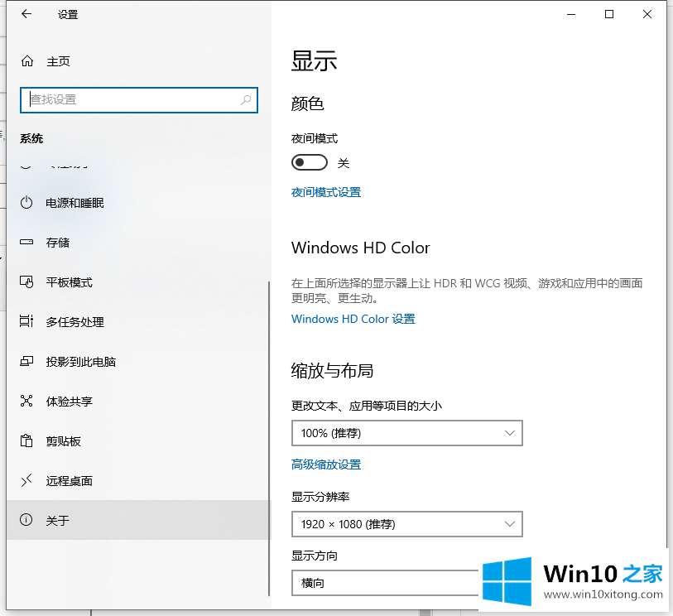
Task: Toggle the 夜间模式 switch
Action: coord(309,162)
